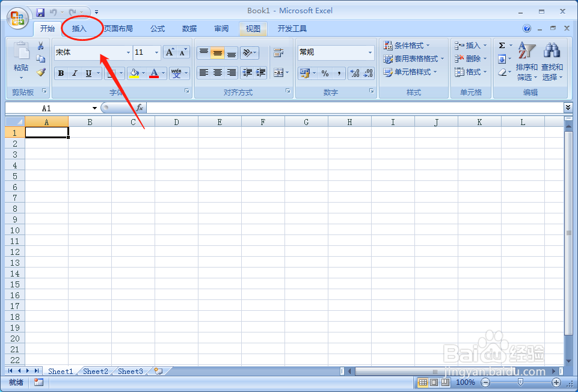Image resolution: width=578 pixels, height=392 pixels.
Task: Open the 数据 Data tab
Action: 189,29
